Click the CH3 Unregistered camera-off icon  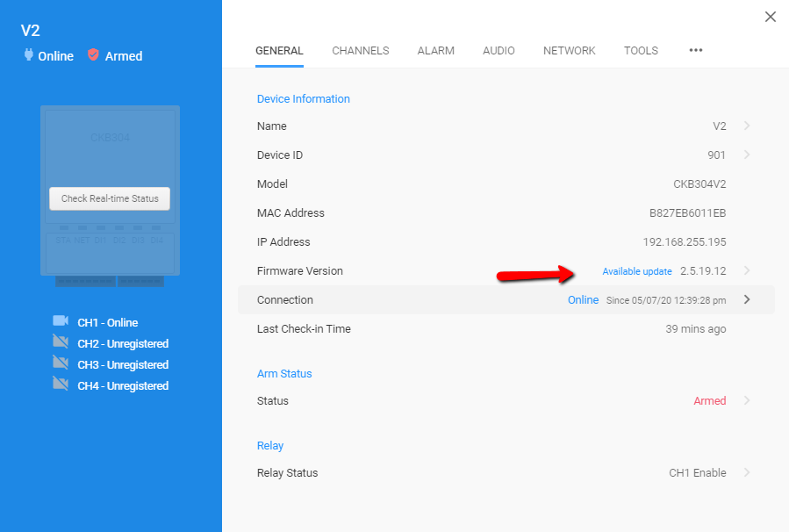pos(61,363)
